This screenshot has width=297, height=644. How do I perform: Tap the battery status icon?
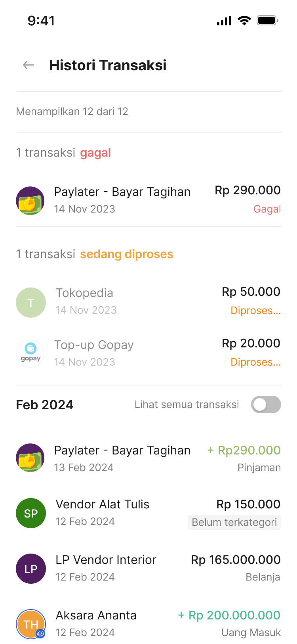pos(267,21)
